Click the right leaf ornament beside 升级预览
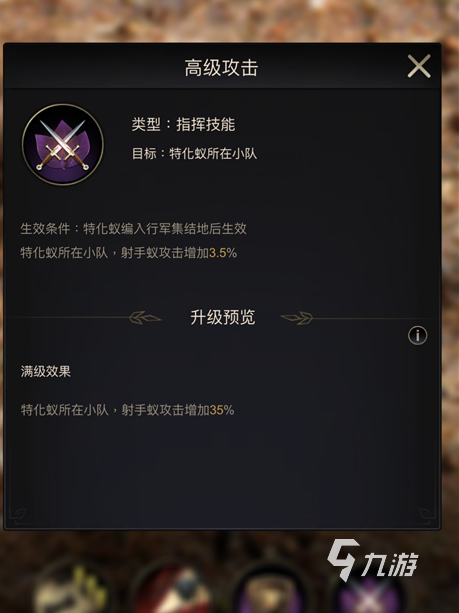The width and height of the screenshot is (459, 613). (x=297, y=318)
